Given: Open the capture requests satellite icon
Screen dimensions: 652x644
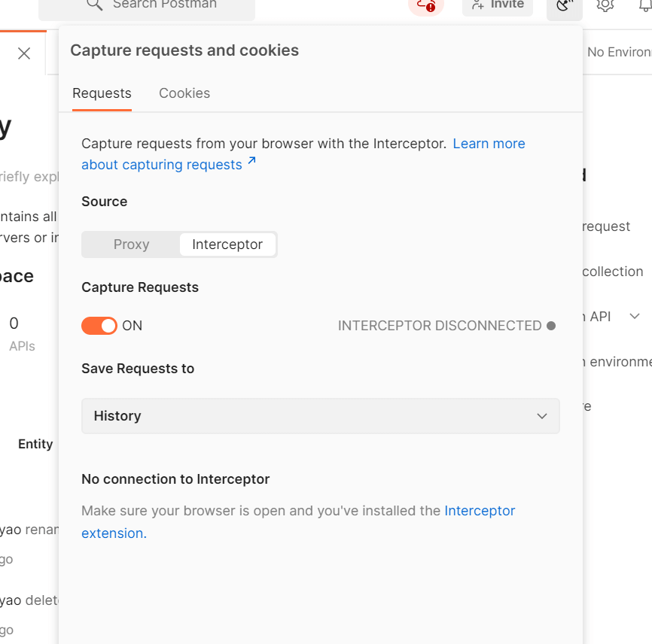Looking at the screenshot, I should tap(564, 6).
